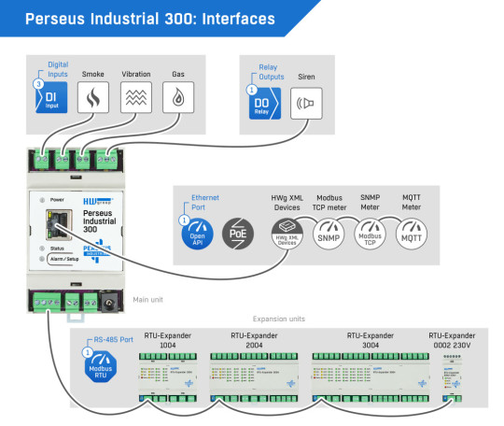Viewport: 504px width, 426px height.
Task: Click the Alarm/Setup button on device
Action: [x=63, y=259]
